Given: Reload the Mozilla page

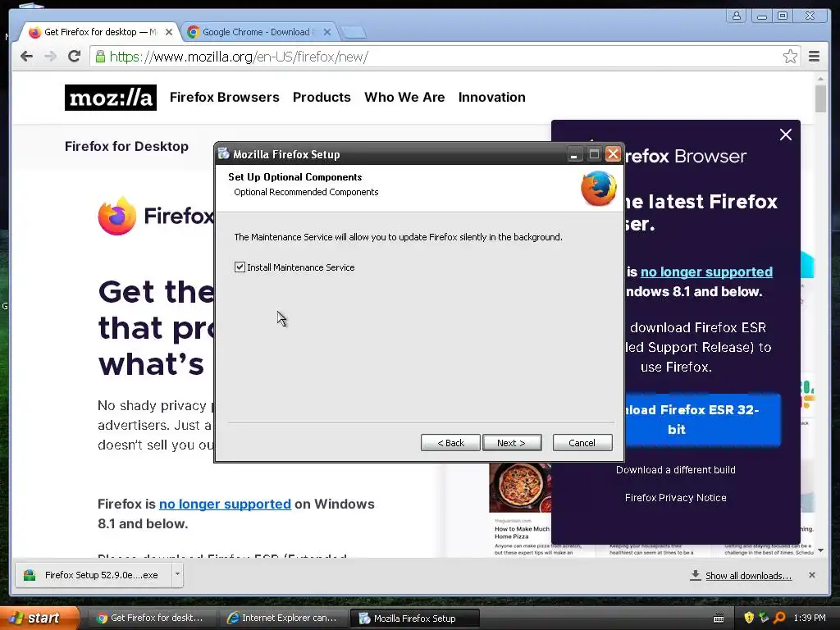Looking at the screenshot, I should [75, 57].
